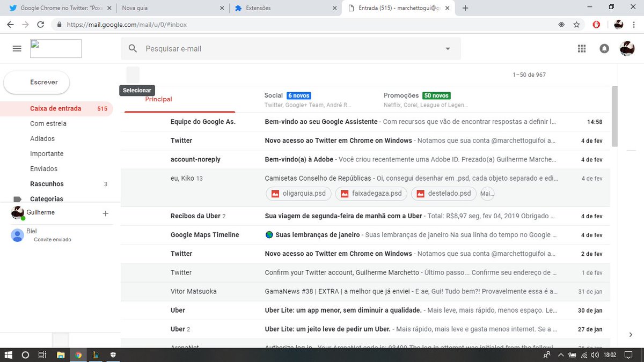Click Escrever to compose email
Screen dimensions: 644x362
point(36,82)
